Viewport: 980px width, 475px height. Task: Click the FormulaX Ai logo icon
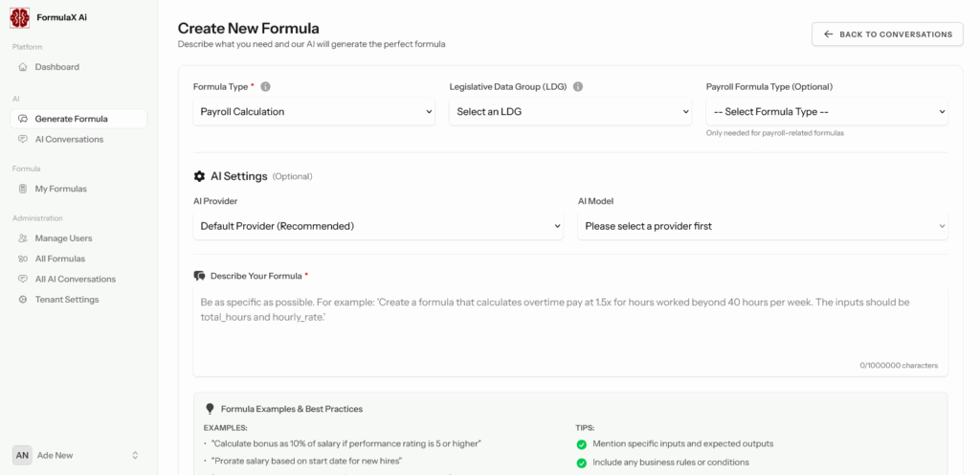click(x=19, y=18)
